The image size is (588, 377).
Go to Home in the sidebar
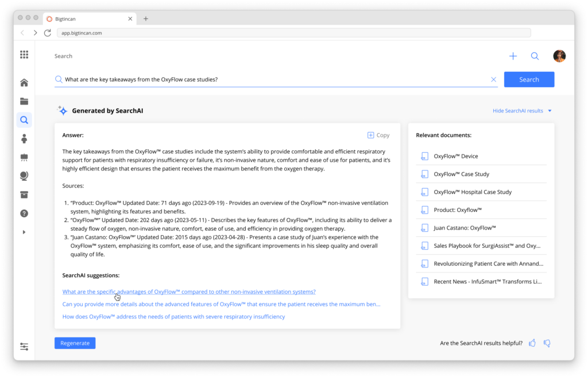click(24, 83)
